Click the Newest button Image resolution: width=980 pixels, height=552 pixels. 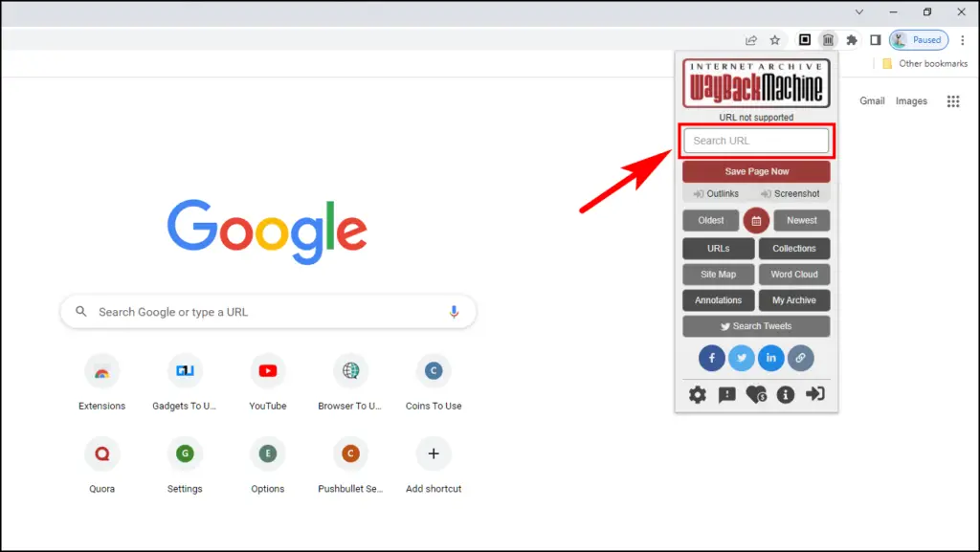802,220
